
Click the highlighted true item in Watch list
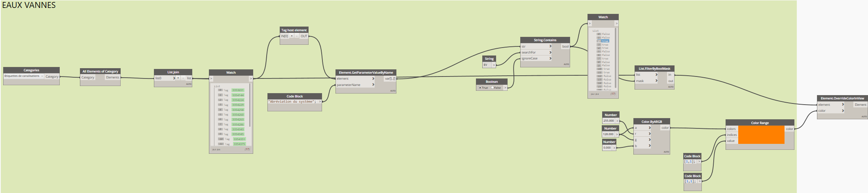(x=605, y=41)
